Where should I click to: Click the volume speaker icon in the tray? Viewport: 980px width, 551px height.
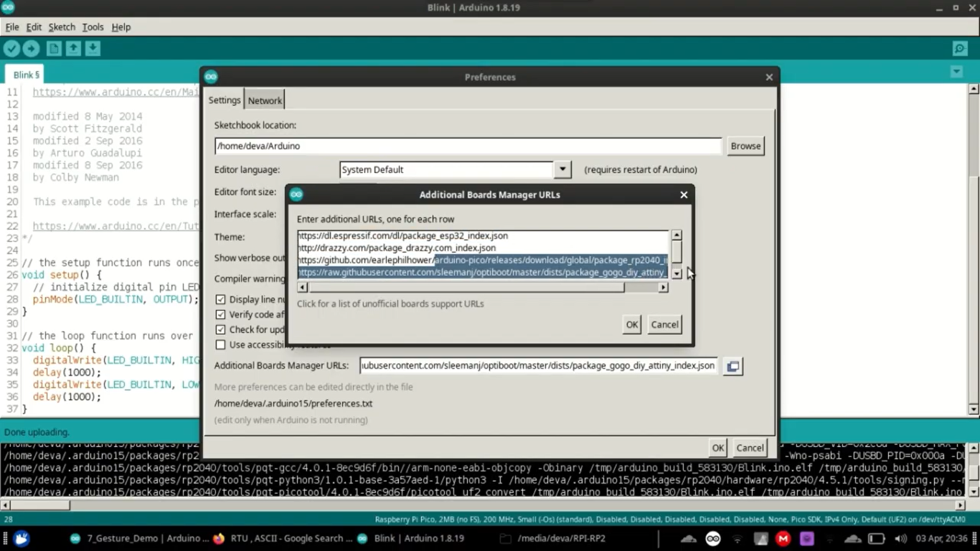pyautogui.click(x=900, y=538)
